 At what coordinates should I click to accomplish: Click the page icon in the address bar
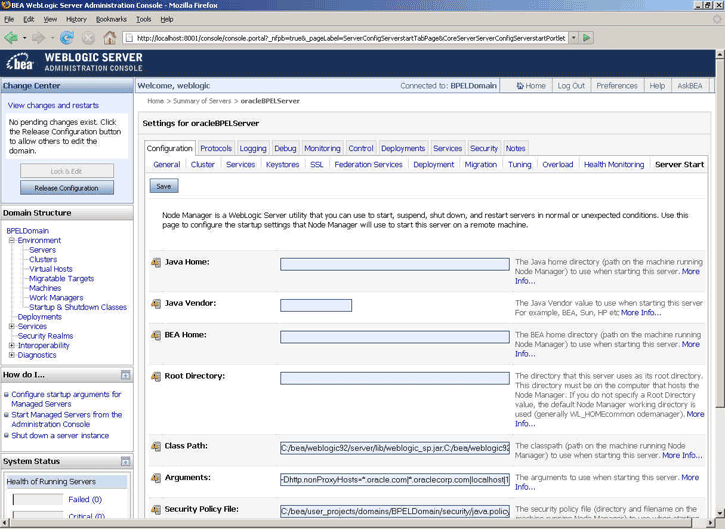click(129, 38)
